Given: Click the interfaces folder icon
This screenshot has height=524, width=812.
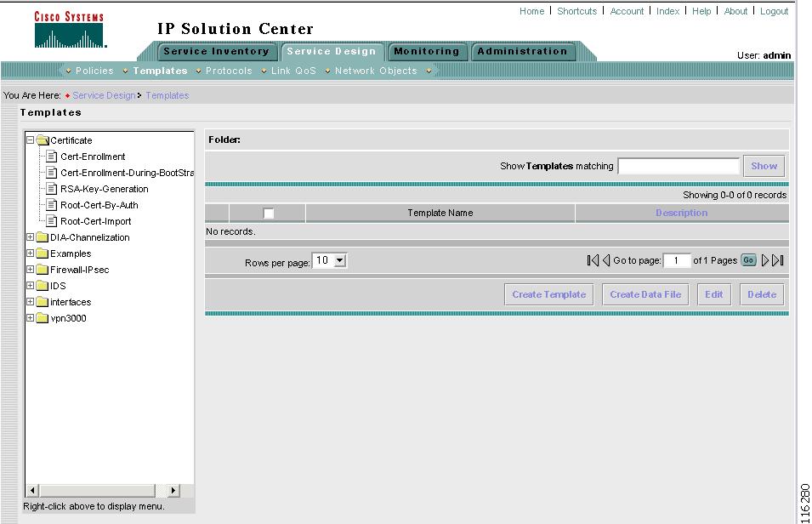Looking at the screenshot, I should pyautogui.click(x=43, y=302).
